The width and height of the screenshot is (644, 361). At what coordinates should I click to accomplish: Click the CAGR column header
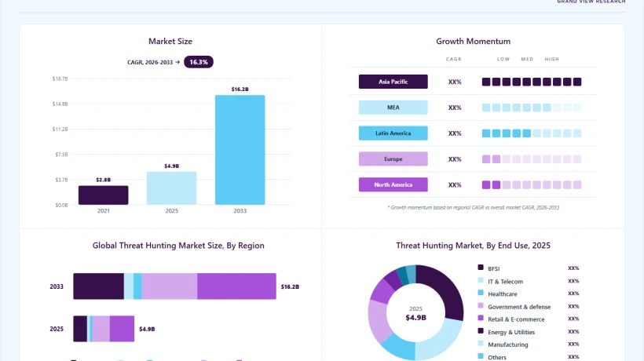[x=454, y=59]
